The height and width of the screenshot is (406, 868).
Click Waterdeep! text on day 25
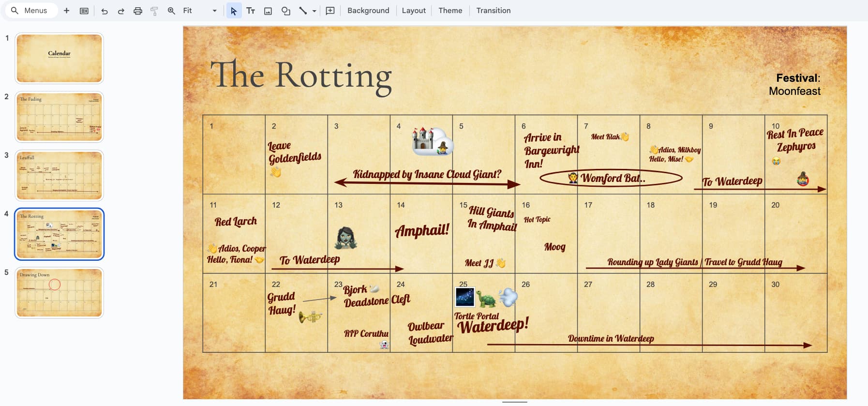point(493,325)
